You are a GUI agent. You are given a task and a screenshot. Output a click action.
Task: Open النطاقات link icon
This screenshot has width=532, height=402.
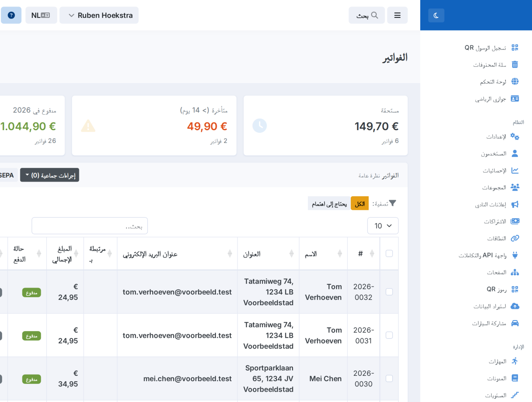coord(515,238)
